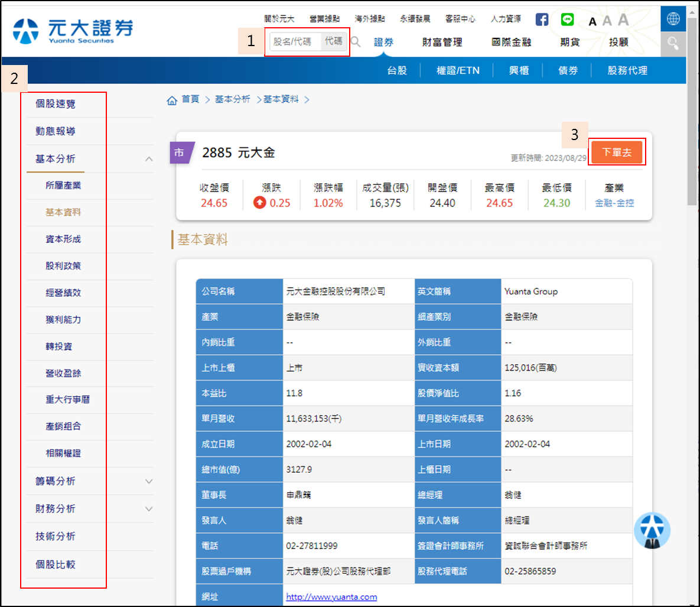Select the smallest font size A
Screen dimensions: 700x607
[x=592, y=21]
